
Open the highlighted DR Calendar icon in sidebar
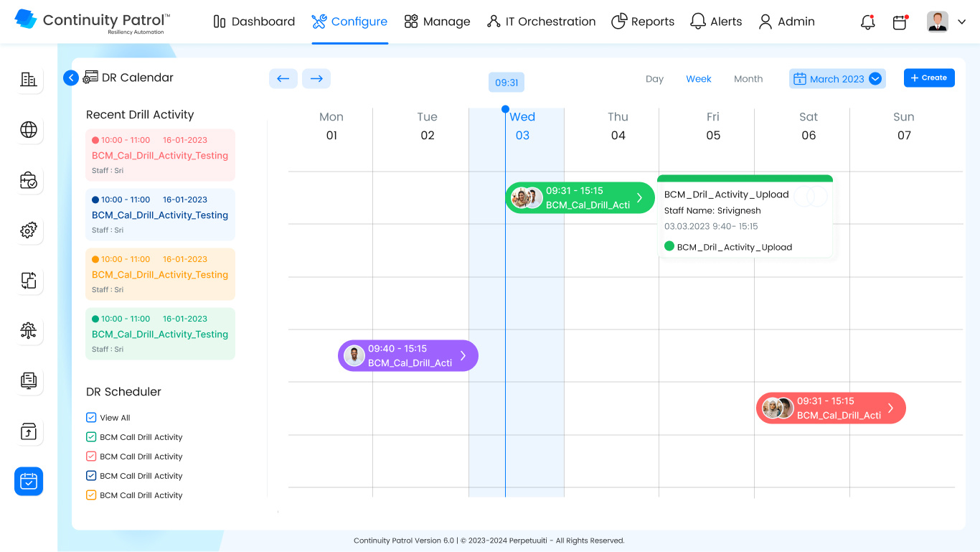coord(28,481)
